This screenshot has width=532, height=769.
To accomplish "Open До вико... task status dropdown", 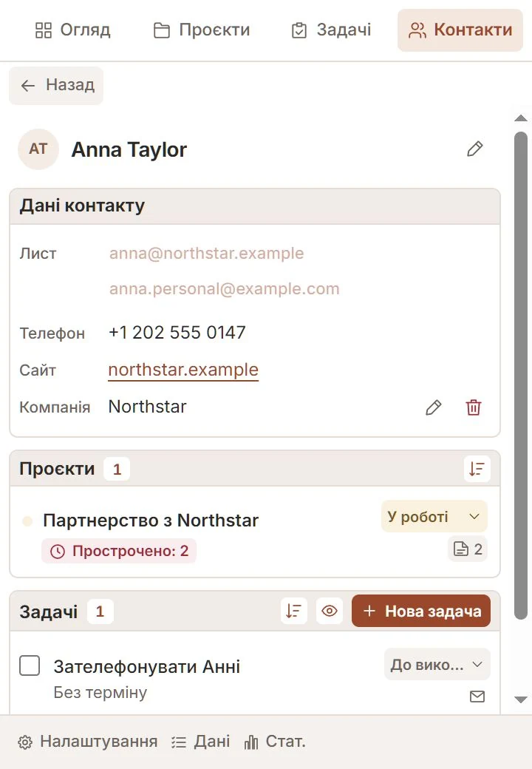I will pos(437,665).
